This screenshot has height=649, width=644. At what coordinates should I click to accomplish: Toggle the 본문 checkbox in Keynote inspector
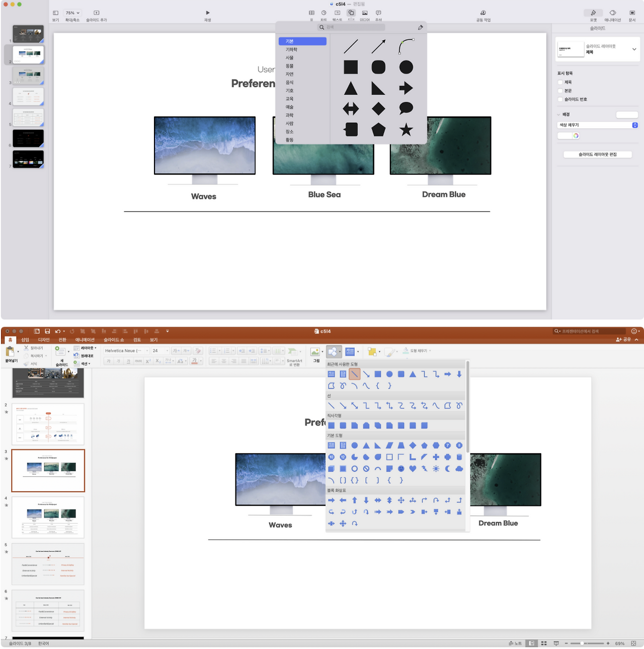[560, 91]
